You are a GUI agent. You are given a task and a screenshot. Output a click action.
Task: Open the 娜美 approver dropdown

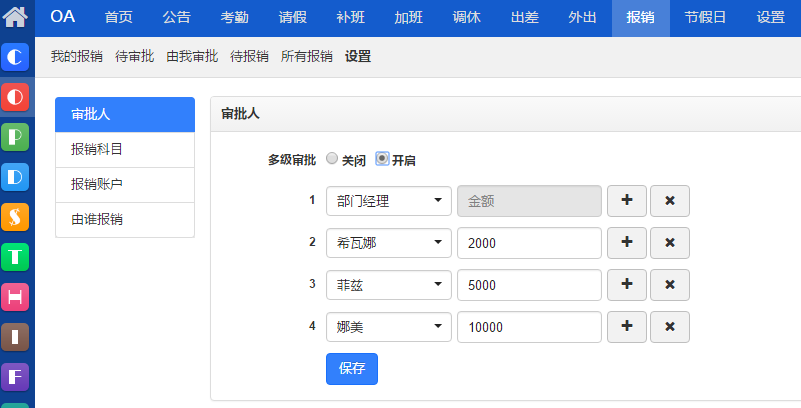[388, 327]
